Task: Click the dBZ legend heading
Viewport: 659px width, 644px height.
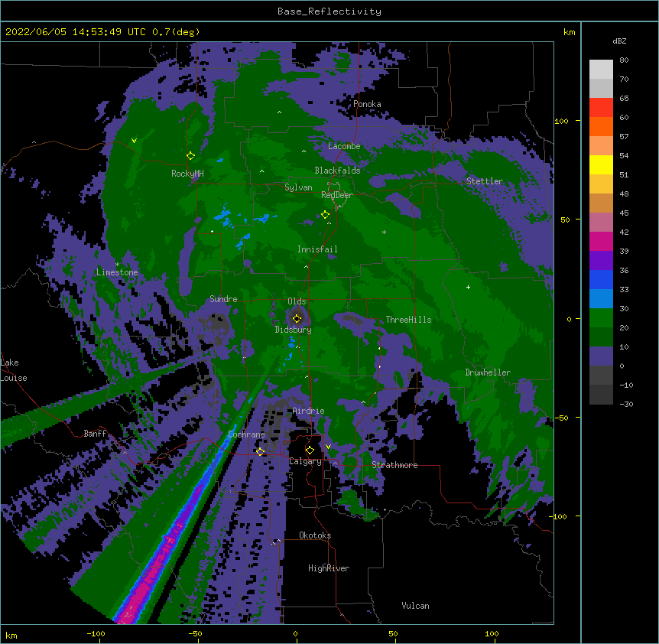Action: tap(619, 41)
